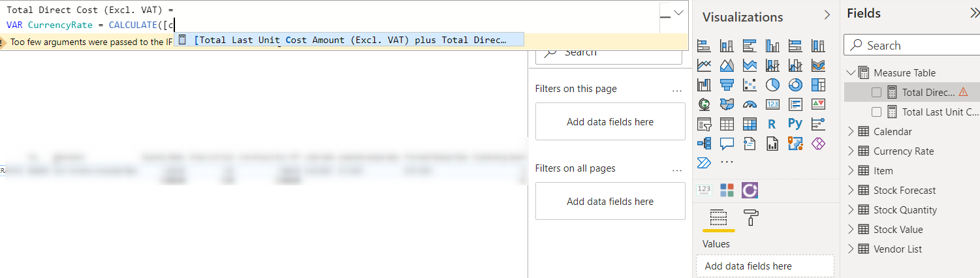Check the Total Last Unit C... checkbox
The width and height of the screenshot is (980, 278).
coord(877,112)
